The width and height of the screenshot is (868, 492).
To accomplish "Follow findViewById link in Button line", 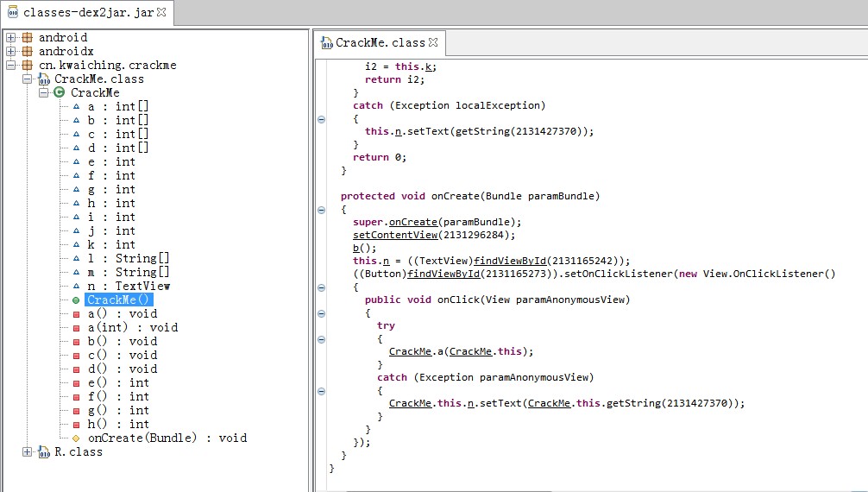I will (x=443, y=274).
